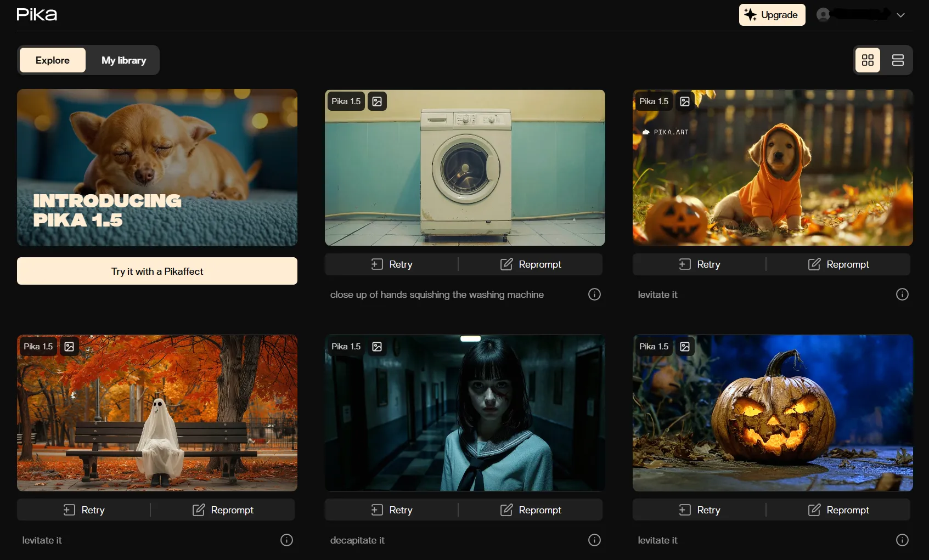The image size is (929, 560).
Task: Click the Upgrade button
Action: click(772, 15)
